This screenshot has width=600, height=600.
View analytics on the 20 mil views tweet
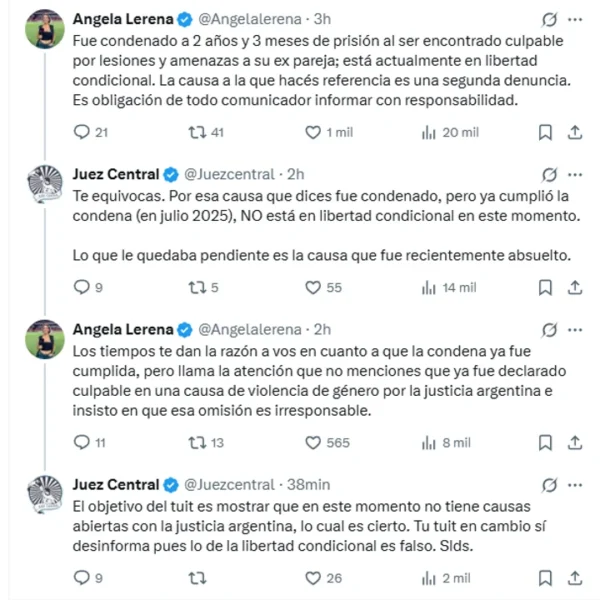coord(429,132)
